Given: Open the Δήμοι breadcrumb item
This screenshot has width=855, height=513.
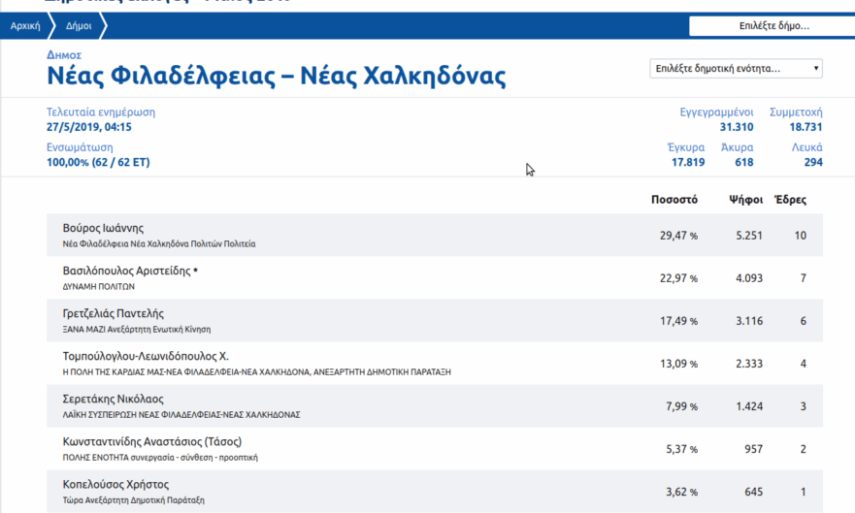Looking at the screenshot, I should [81, 27].
